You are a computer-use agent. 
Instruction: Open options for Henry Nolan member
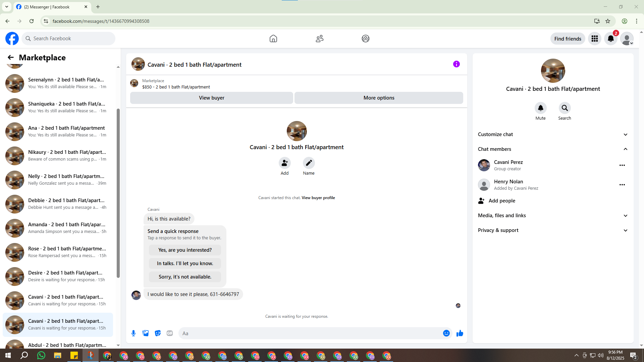coord(622,185)
